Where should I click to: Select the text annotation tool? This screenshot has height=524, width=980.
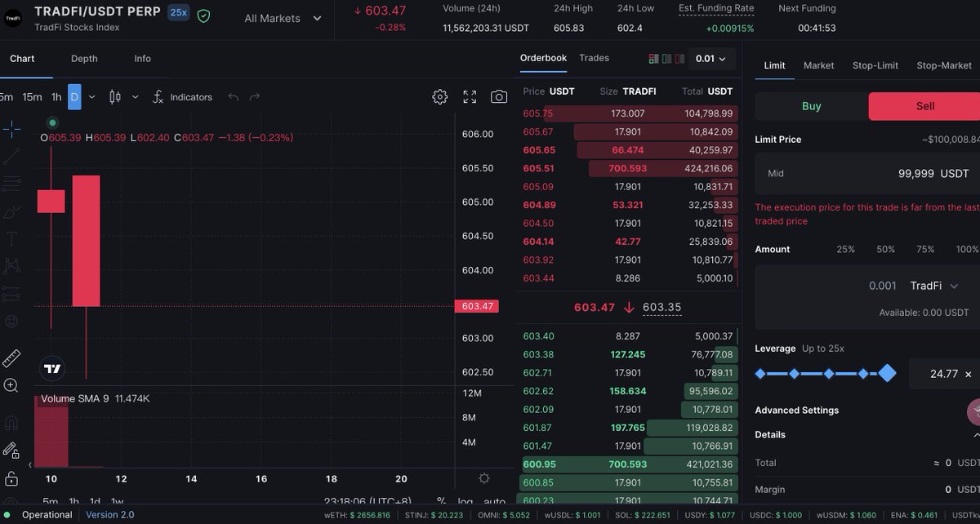point(11,239)
